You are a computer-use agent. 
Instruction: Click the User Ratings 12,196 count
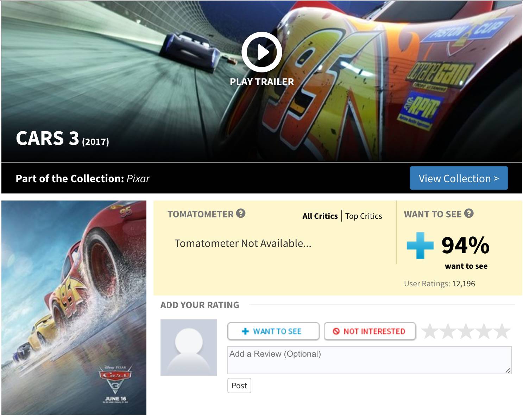point(440,284)
